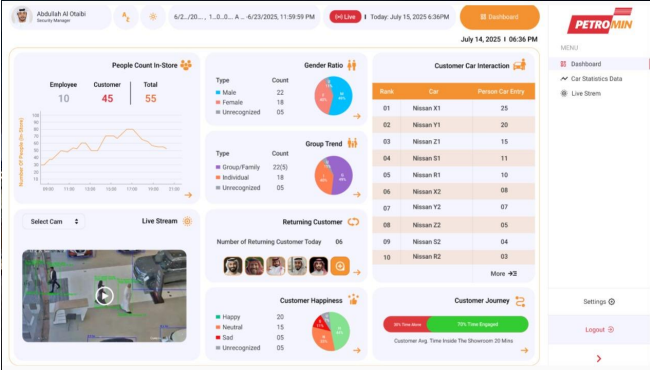Open the Select Cam dropdown
650x370 pixels.
pyautogui.click(x=54, y=222)
